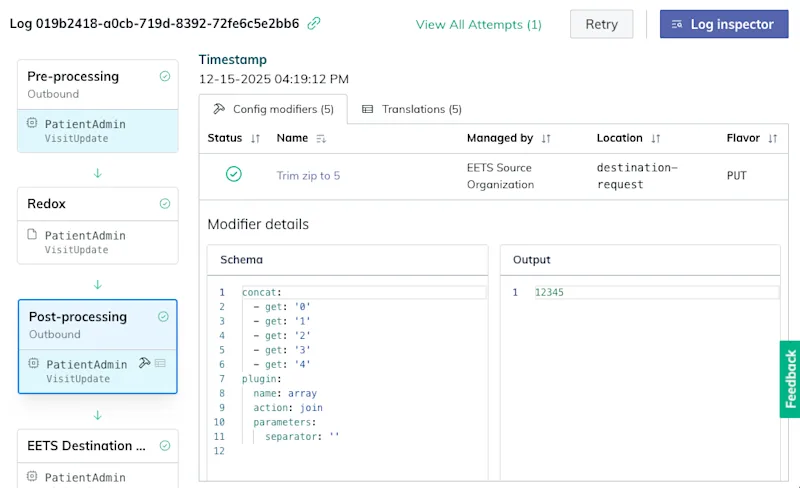This screenshot has height=488, width=800.
Task: Click the destination-request location cell
Action: 637,176
